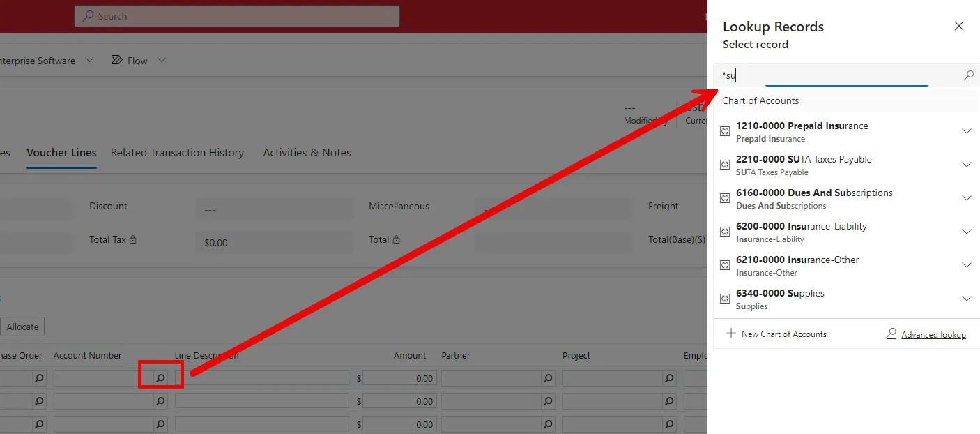Click the icon beside 2210-0000 SUTA Taxes Payable
Viewport: 980px width, 434px height.
point(724,165)
